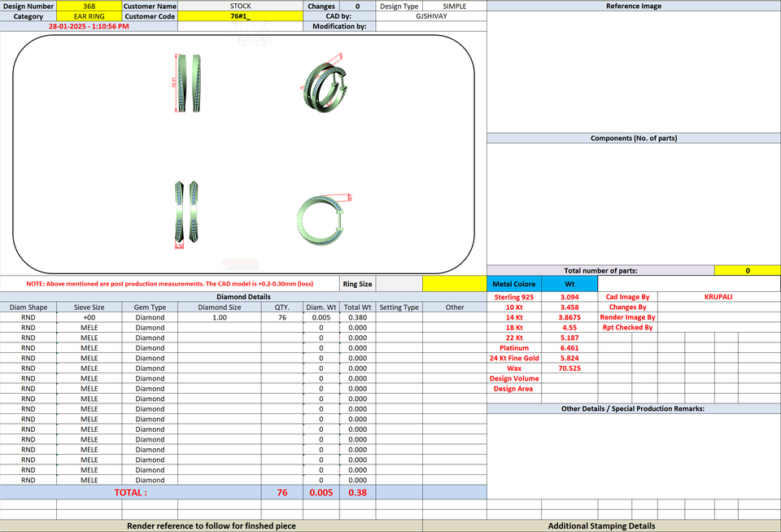Select 10 Kt weight value 3.458
The height and width of the screenshot is (532, 781).
(x=569, y=307)
